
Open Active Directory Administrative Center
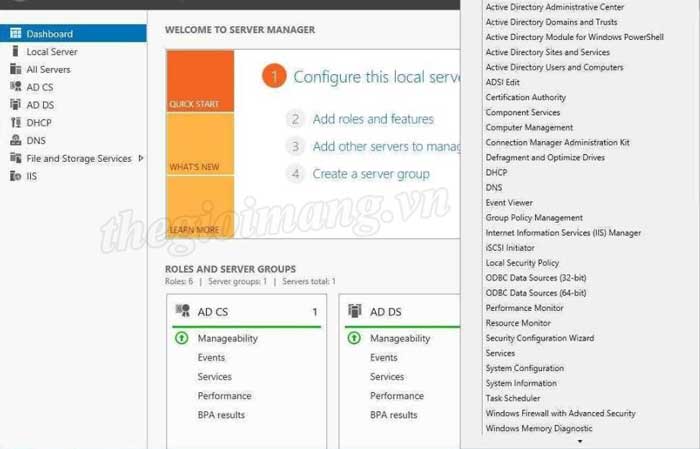pyautogui.click(x=555, y=7)
